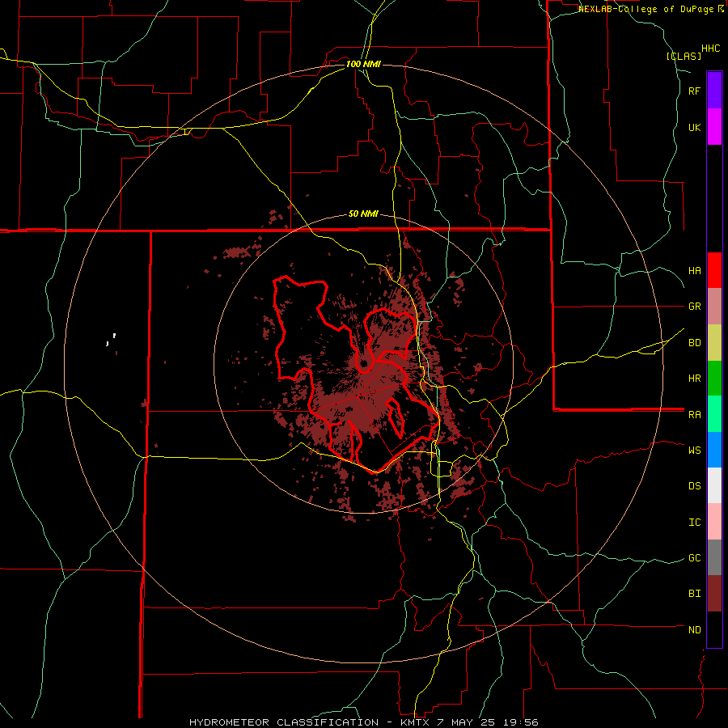Click the "RA" legend label
Viewport: 728px width, 728px height.
(694, 415)
